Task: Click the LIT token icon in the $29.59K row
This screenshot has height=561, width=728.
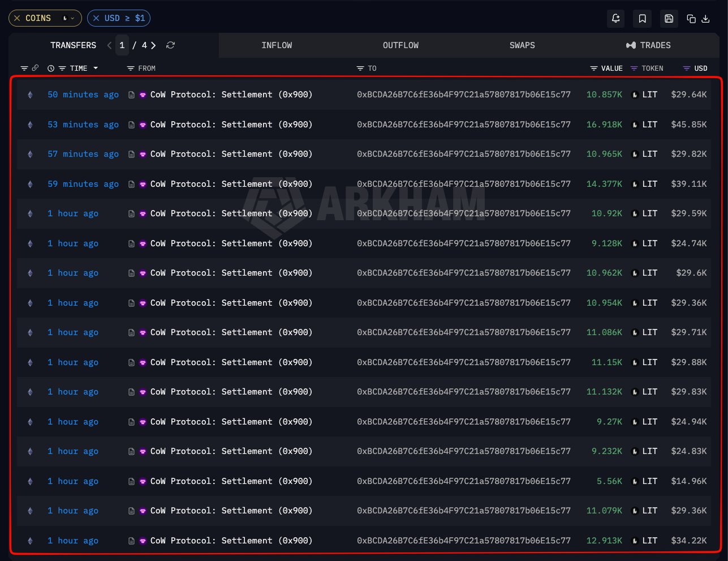Action: 635,214
